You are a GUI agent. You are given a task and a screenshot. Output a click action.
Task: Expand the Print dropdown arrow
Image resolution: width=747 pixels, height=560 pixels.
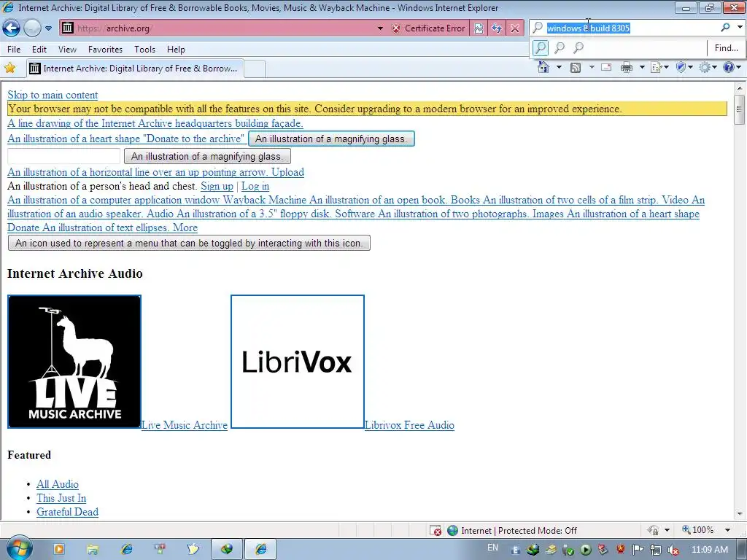[642, 67]
